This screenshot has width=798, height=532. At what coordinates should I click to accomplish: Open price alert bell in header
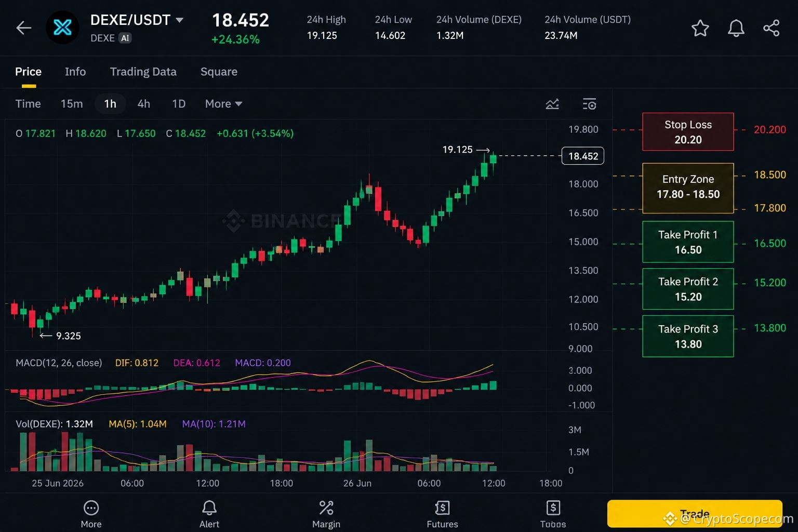coord(736,28)
